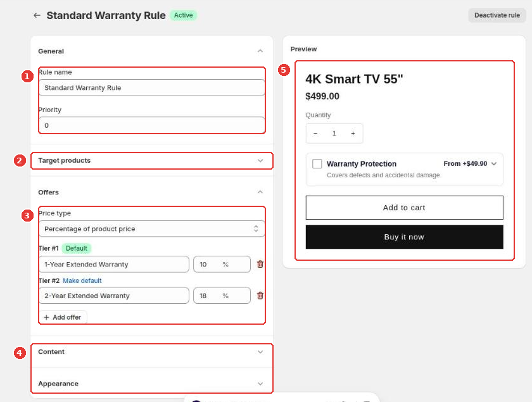Click the 4K Smart TV 55" title

354,79
